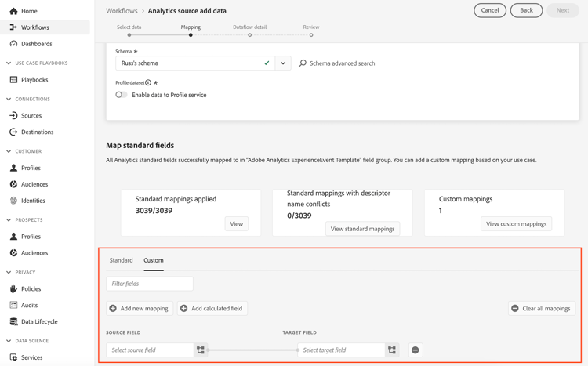Switch to the Standard tab
Viewport: 588px width, 366px height.
(121, 260)
